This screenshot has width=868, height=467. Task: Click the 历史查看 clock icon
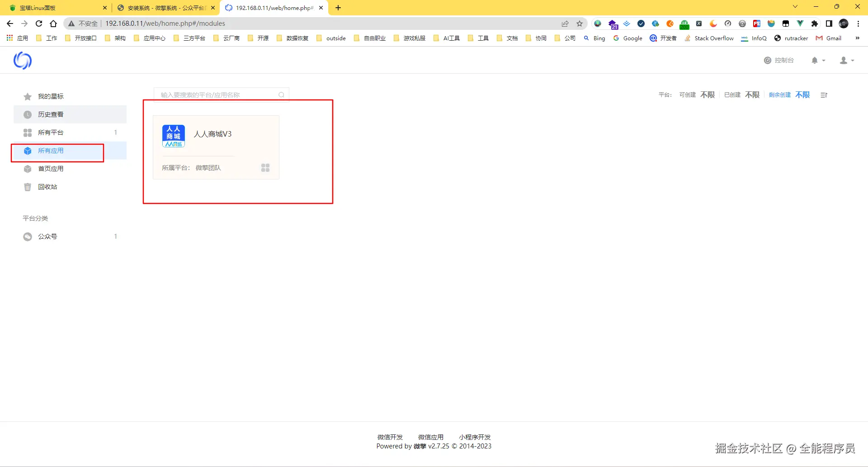[28, 114]
